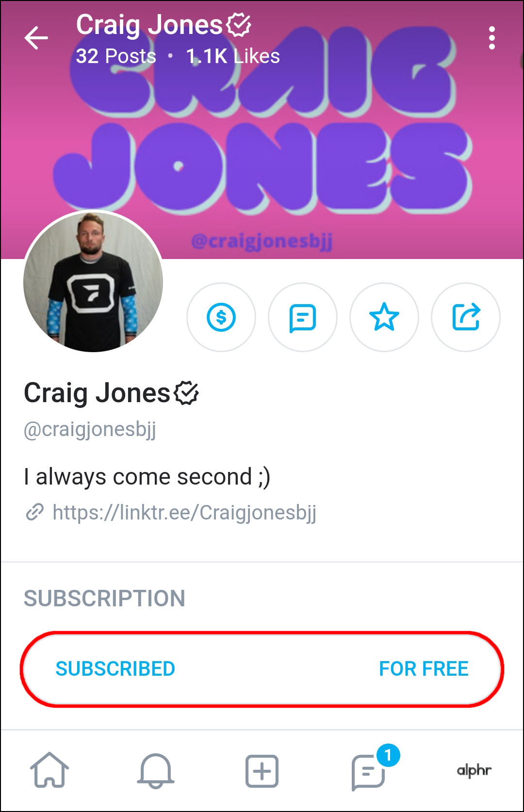Tap the 'I always come second' bio text

tap(147, 476)
